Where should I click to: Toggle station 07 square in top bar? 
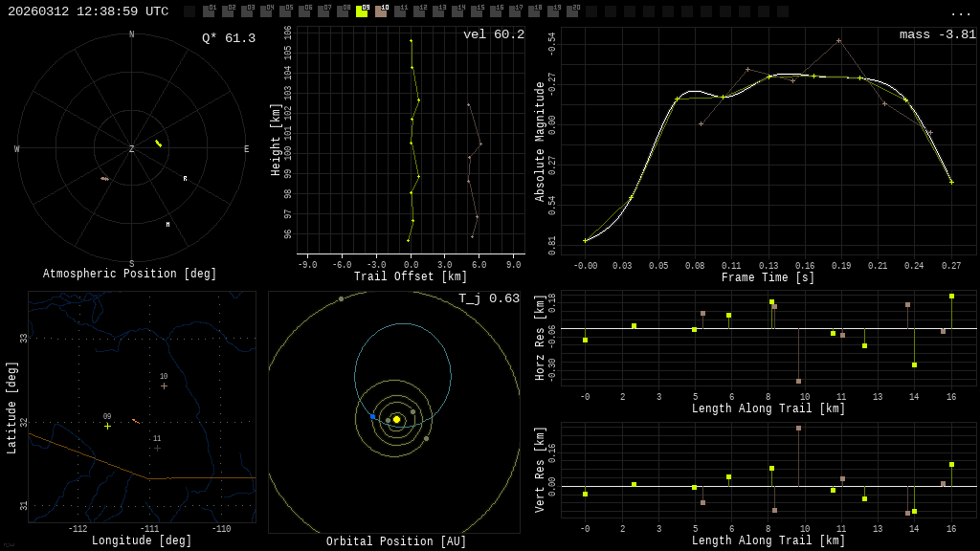(323, 11)
